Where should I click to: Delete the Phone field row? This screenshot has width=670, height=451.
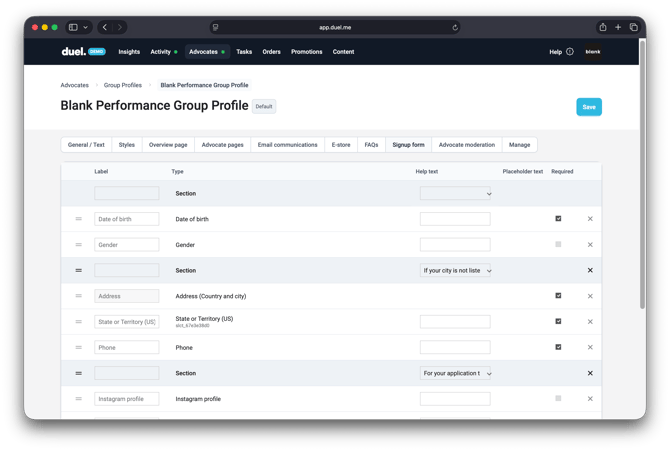[x=590, y=348]
